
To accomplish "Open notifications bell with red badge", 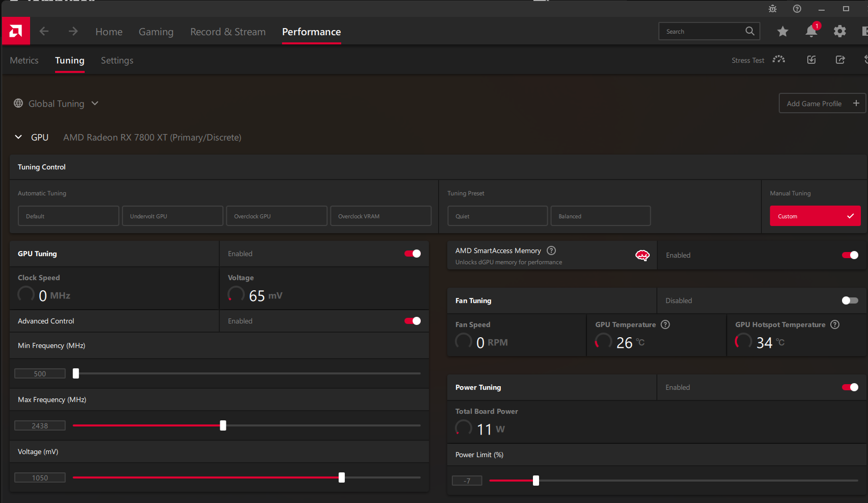I will tap(811, 31).
